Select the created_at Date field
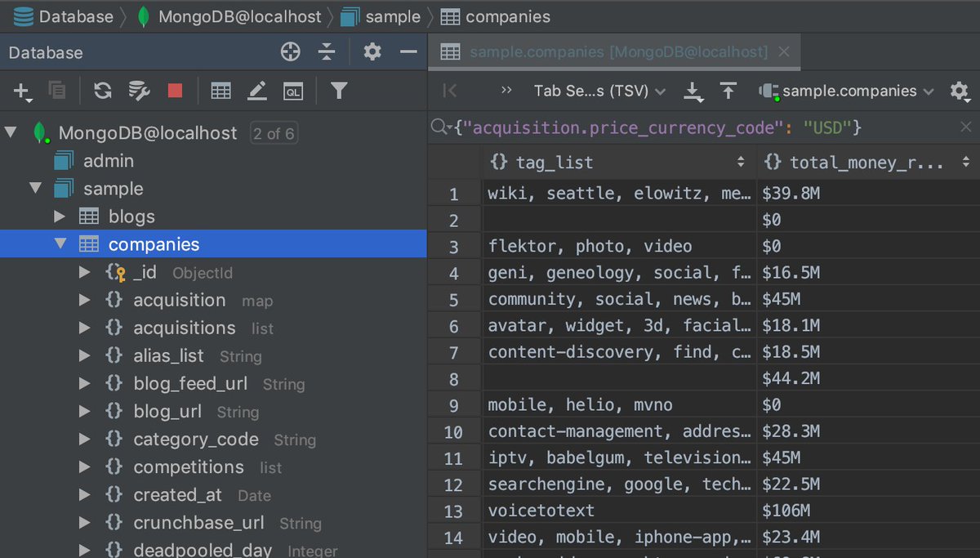 pos(177,494)
